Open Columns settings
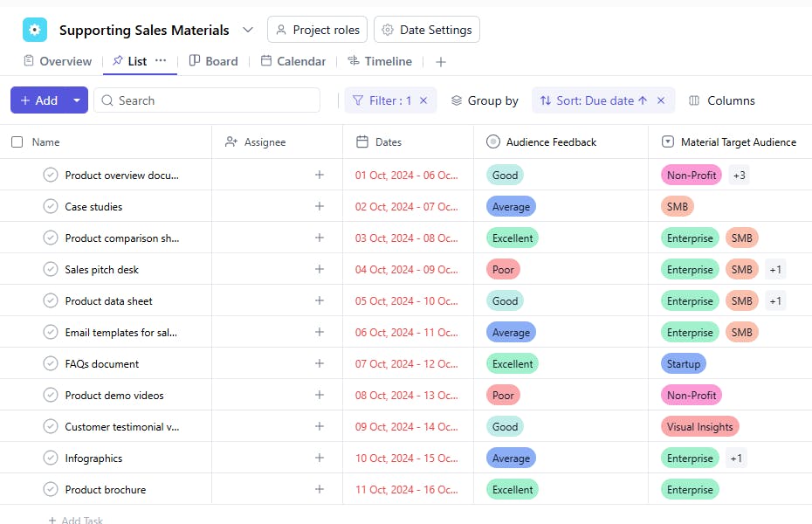Screen dimensions: 812x524 tap(722, 100)
